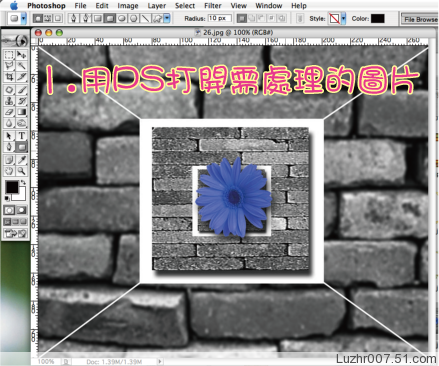
Task: Open the Style picker dropdown arrow
Action: [343, 18]
